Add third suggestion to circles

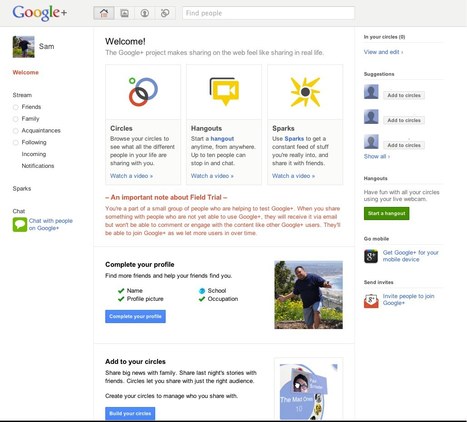pos(404,145)
